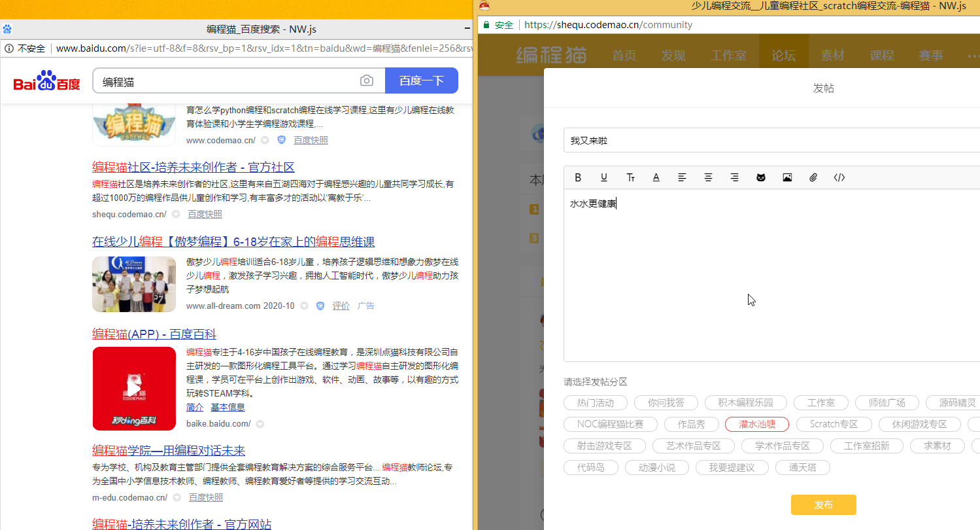Expand the arrow next to www.codemao.cn/
980x530 pixels.
[x=265, y=140]
